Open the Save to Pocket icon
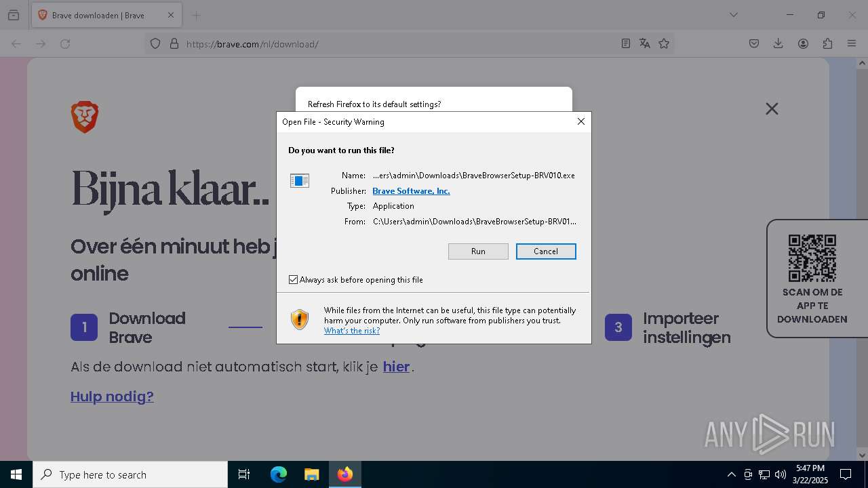 (x=754, y=44)
